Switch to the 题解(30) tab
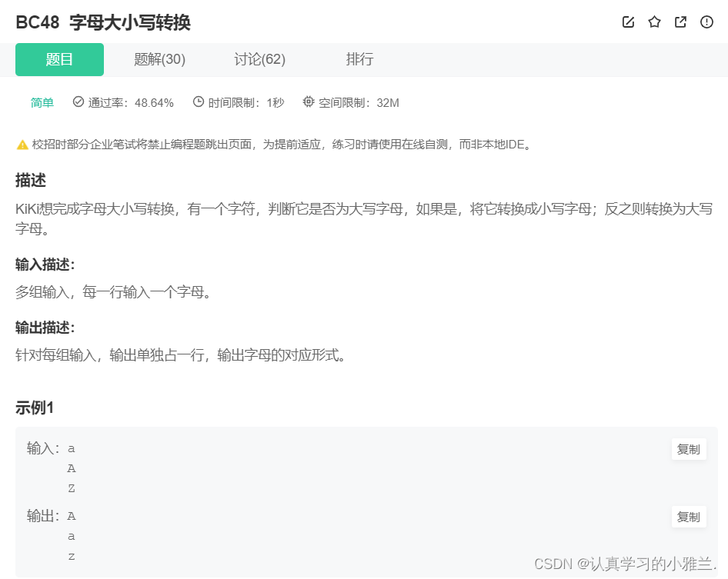Screen dimensions: 728x579 pos(160,59)
